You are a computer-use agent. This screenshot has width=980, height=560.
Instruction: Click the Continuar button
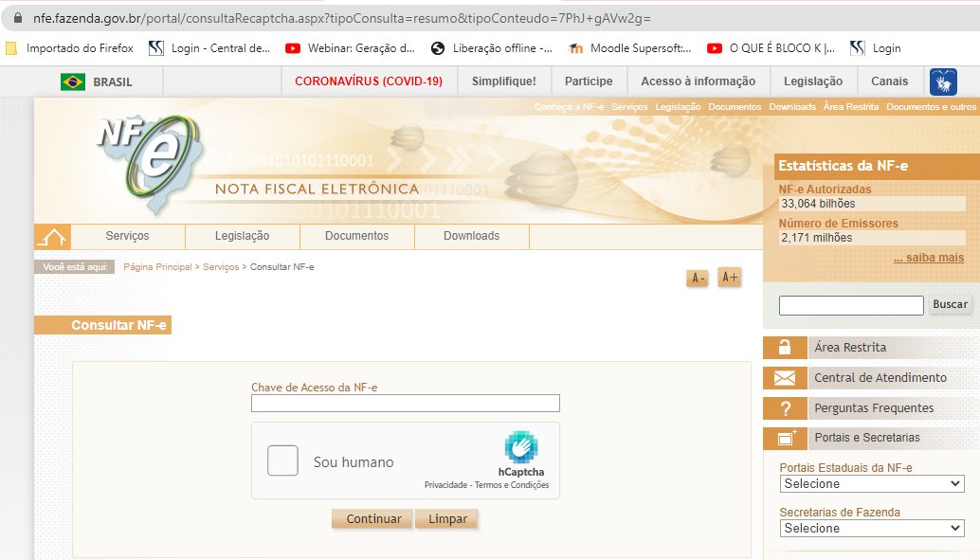[x=372, y=518]
